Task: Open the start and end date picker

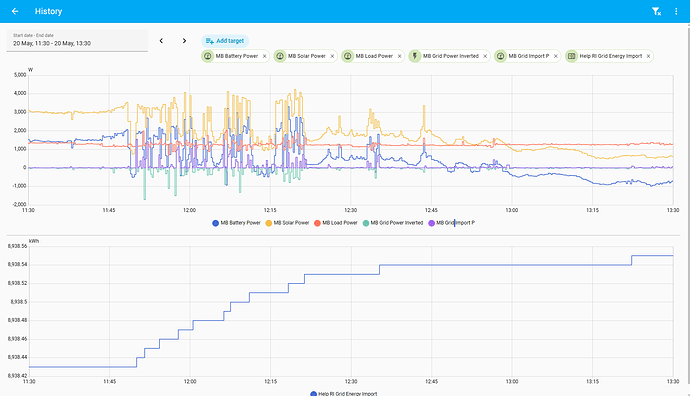Action: coord(77,40)
